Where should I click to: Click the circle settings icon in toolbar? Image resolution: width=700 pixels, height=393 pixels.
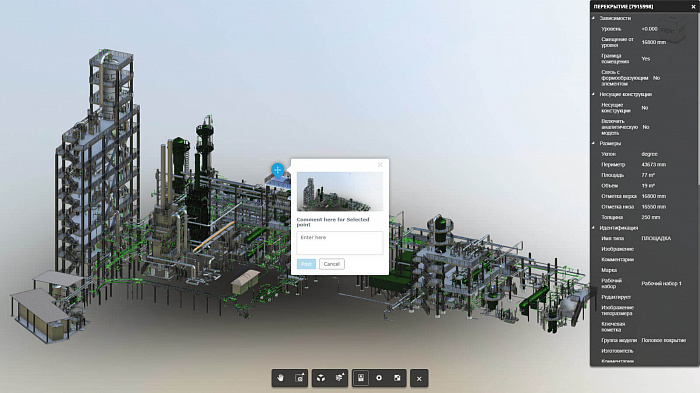click(379, 378)
